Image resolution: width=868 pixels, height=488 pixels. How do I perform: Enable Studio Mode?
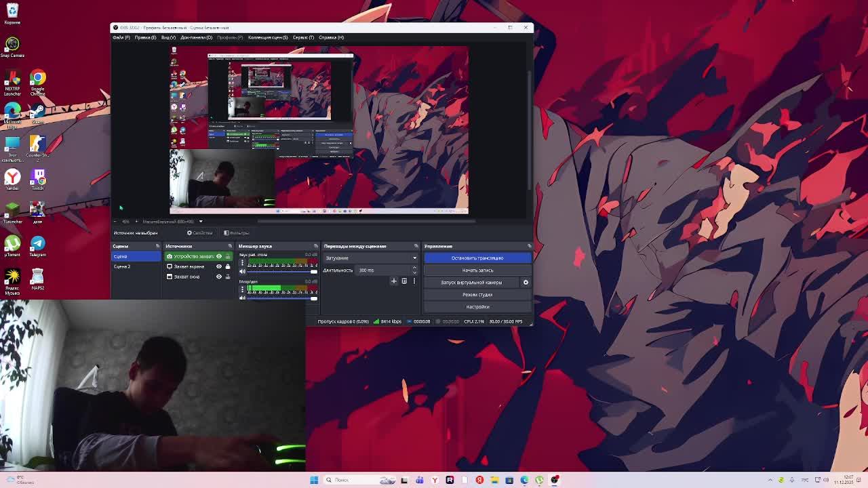pos(477,294)
